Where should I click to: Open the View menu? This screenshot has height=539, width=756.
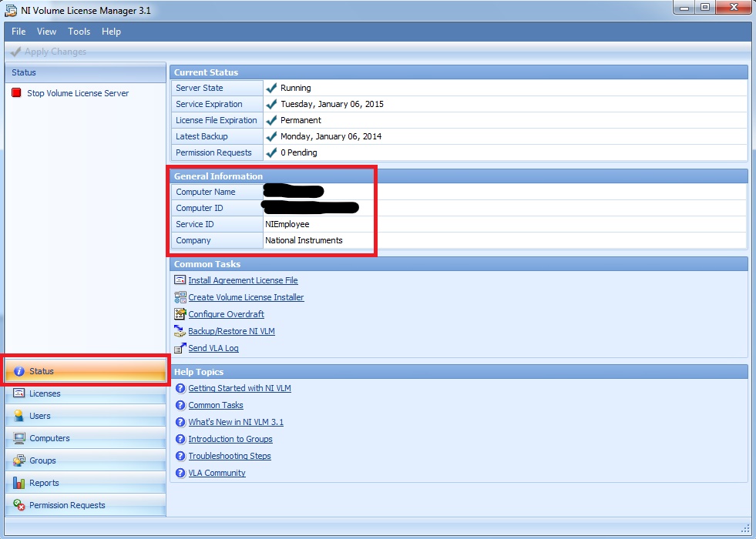coord(47,32)
